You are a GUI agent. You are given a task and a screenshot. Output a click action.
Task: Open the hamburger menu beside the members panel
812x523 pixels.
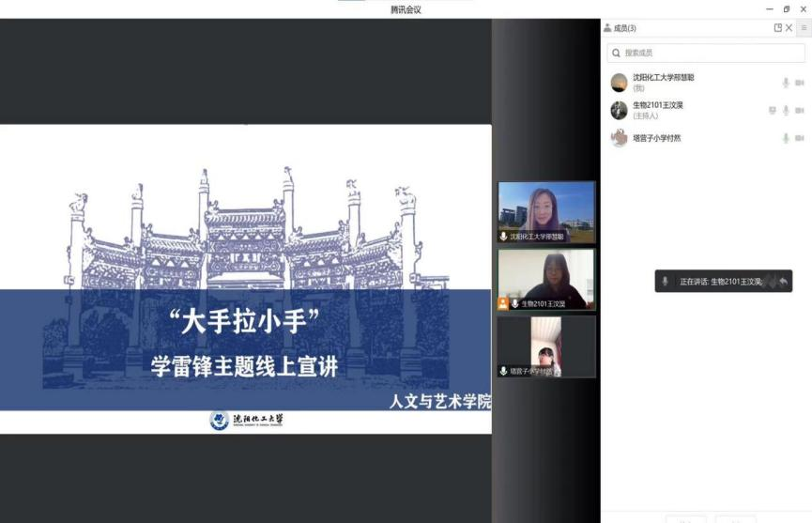point(804,28)
